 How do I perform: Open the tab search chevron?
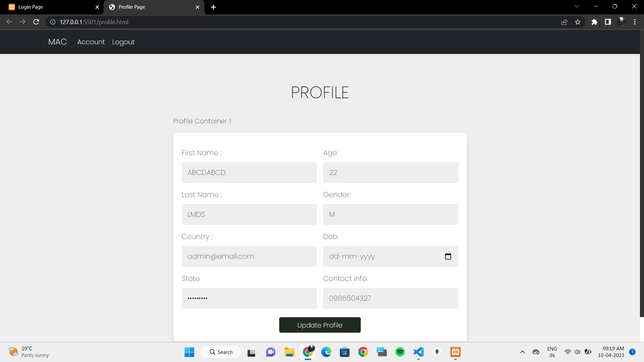577,6
